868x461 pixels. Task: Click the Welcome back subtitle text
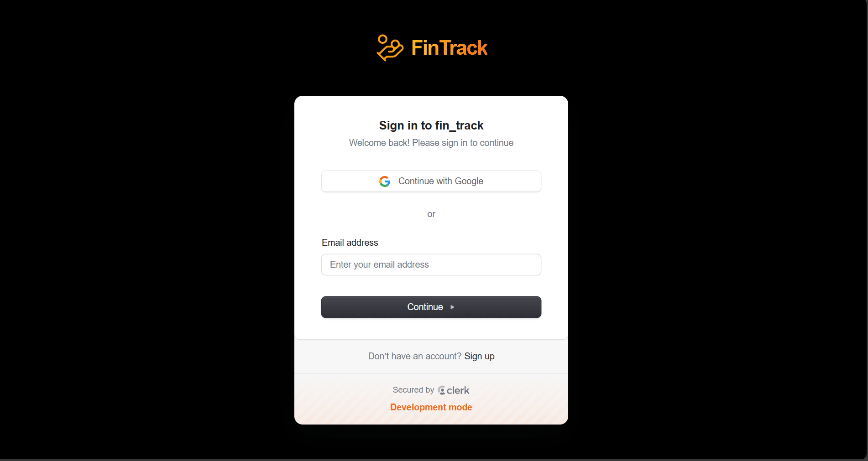click(431, 143)
